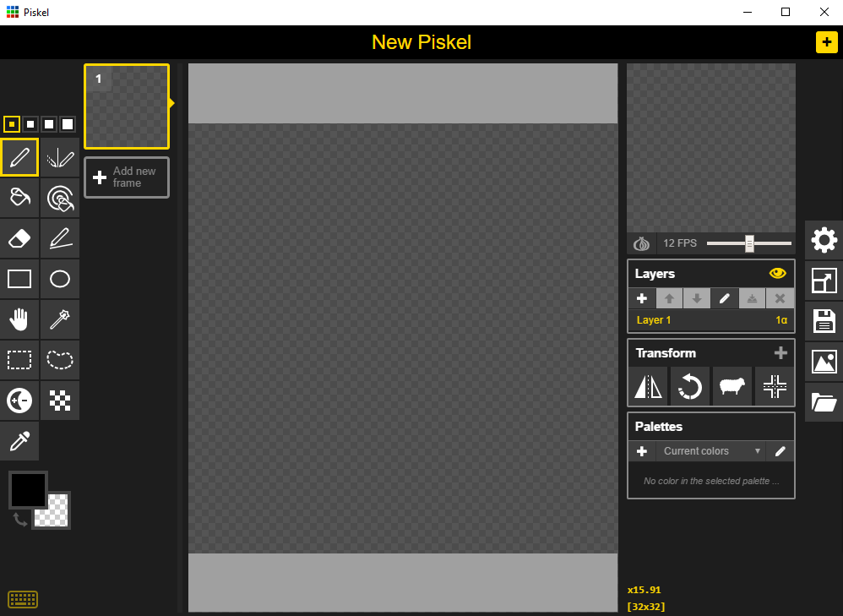
Task: Create a new palette plus button
Action: (x=642, y=451)
